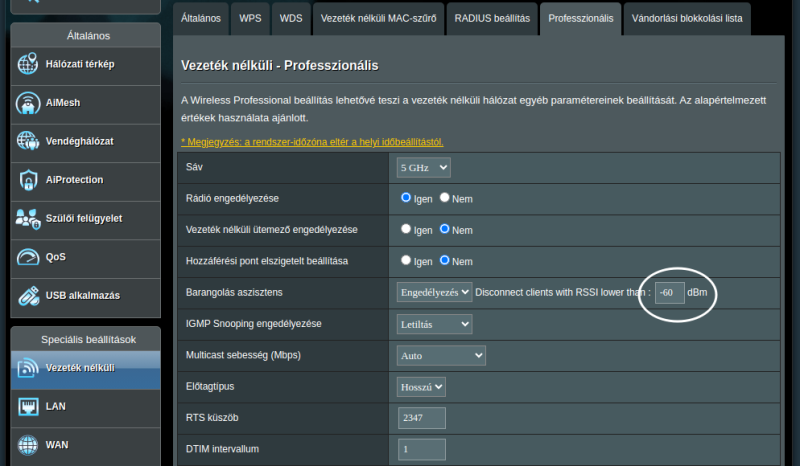The height and width of the screenshot is (466, 800).
Task: Click IGMP Snooping engedélyezése label
Action: click(254, 324)
